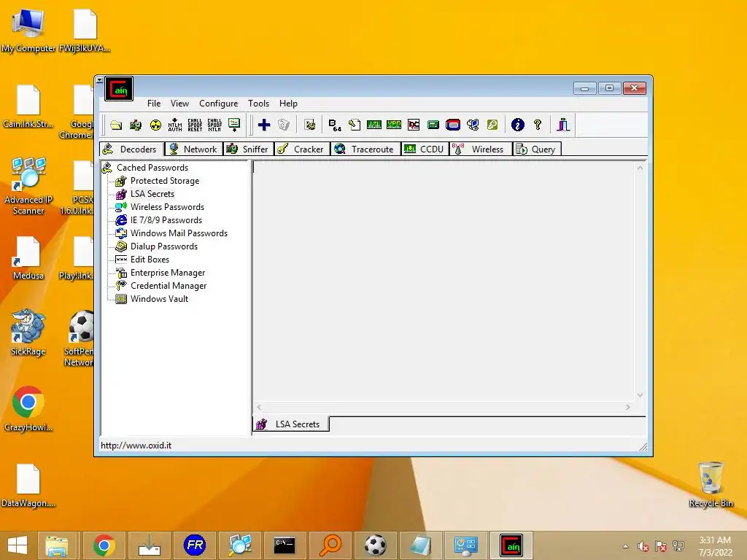Open Chrome from the taskbar
Viewport: 747px width, 560px height.
point(104,545)
